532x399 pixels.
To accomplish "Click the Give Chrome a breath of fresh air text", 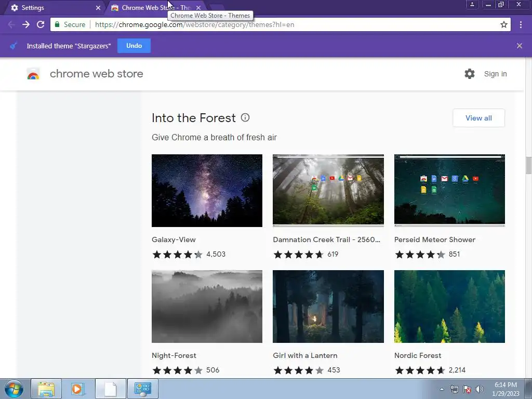I will pyautogui.click(x=214, y=137).
